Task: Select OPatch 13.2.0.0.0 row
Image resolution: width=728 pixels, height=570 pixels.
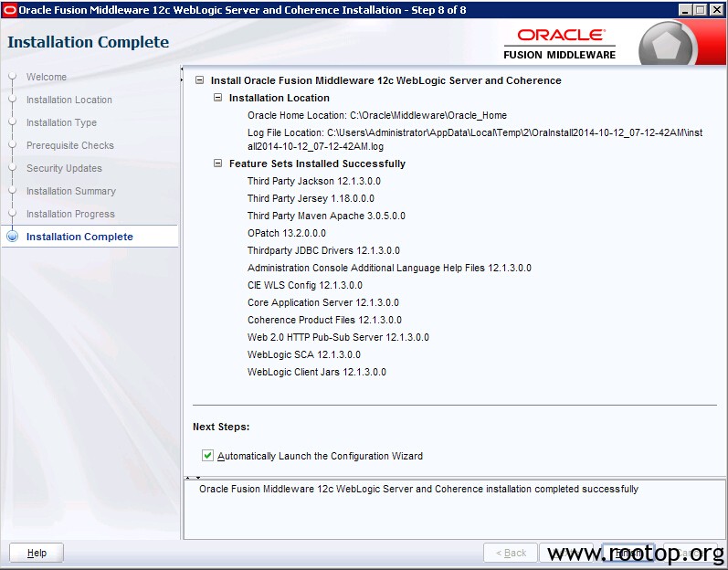Action: click(287, 233)
